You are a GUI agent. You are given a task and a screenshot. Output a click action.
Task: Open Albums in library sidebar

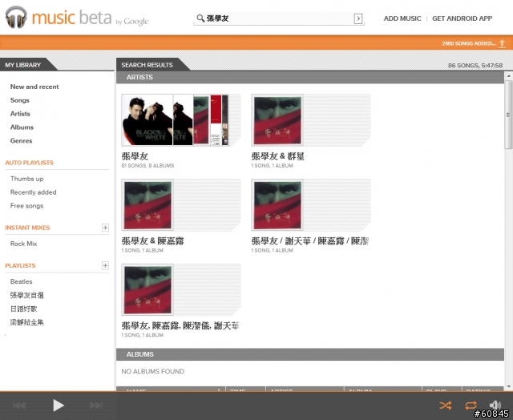tap(22, 127)
